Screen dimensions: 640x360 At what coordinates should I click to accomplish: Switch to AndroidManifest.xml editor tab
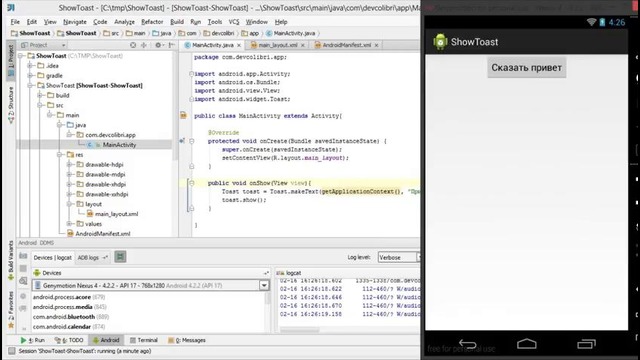click(x=347, y=45)
